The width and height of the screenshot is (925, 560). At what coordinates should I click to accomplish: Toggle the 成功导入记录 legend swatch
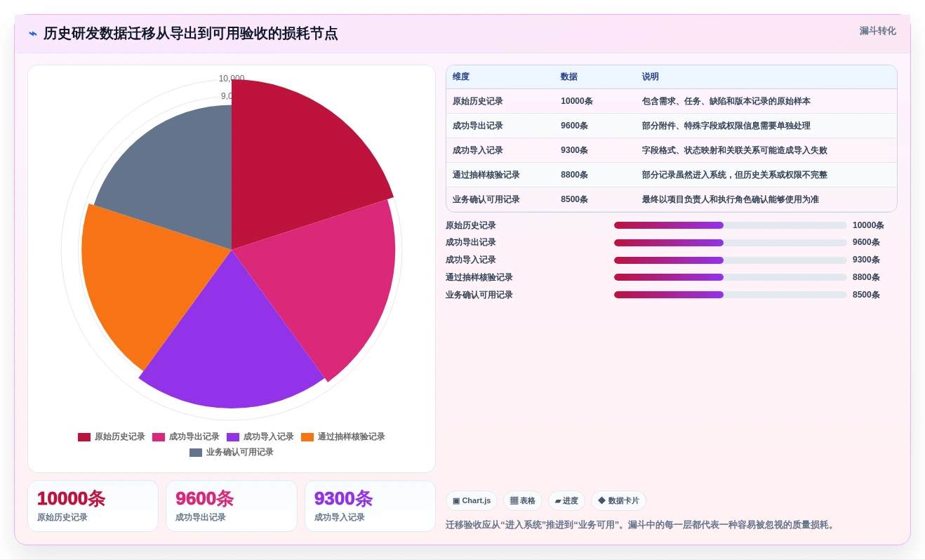pyautogui.click(x=233, y=437)
